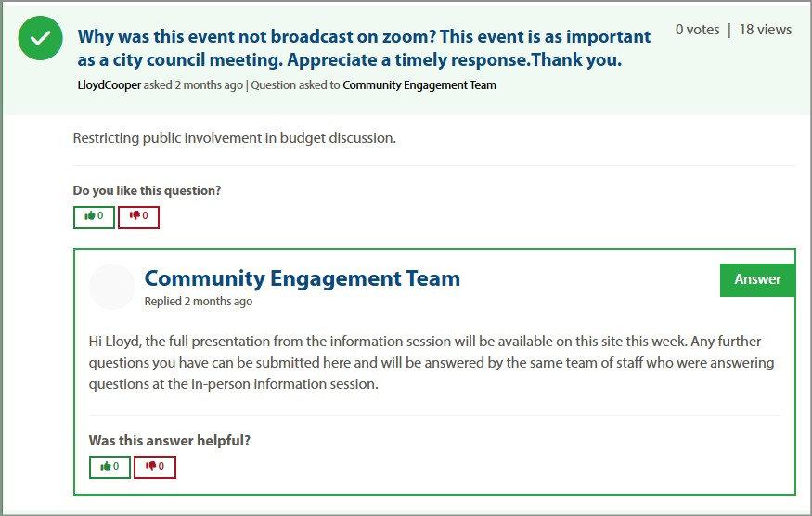
Task: Click the green Answer badge
Action: [x=757, y=279]
